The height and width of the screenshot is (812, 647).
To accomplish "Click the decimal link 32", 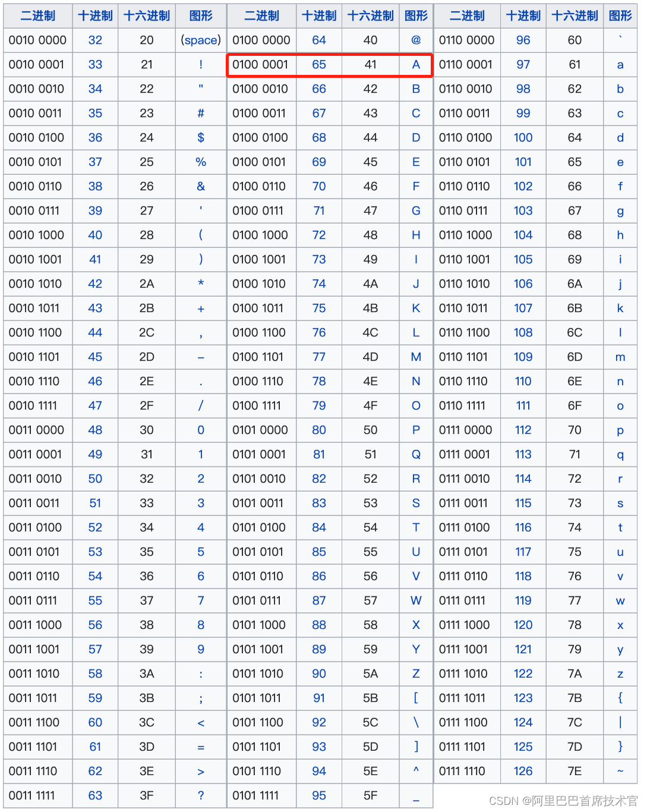I will coord(95,40).
